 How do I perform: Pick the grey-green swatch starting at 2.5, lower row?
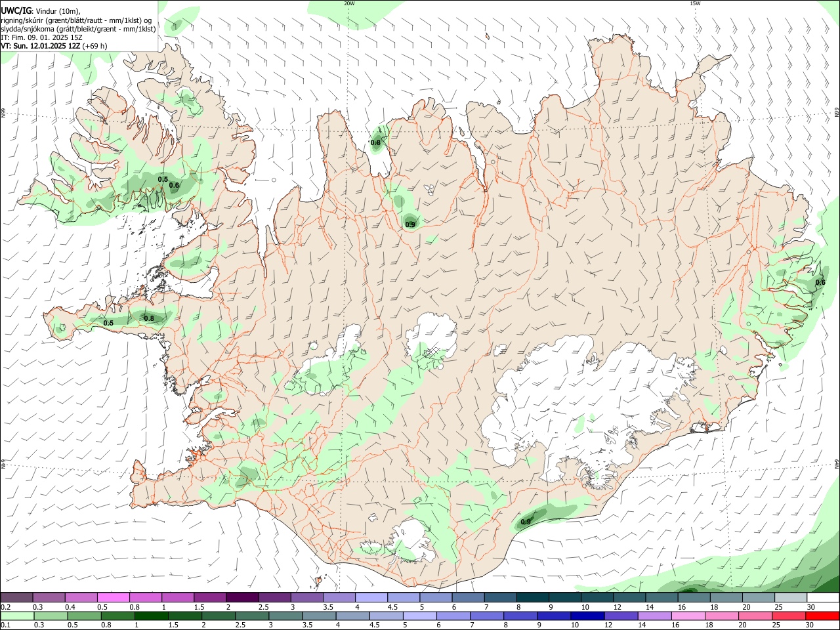pos(253,616)
